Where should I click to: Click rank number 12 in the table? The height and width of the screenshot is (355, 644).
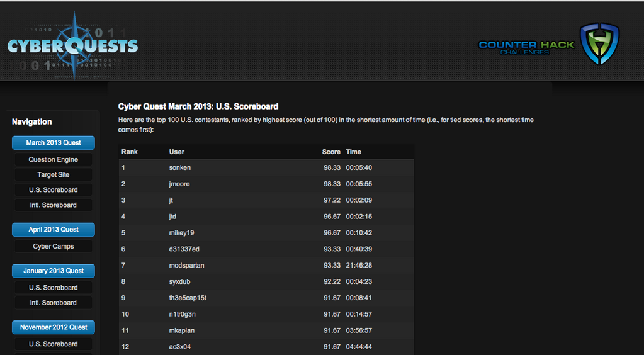[125, 347]
